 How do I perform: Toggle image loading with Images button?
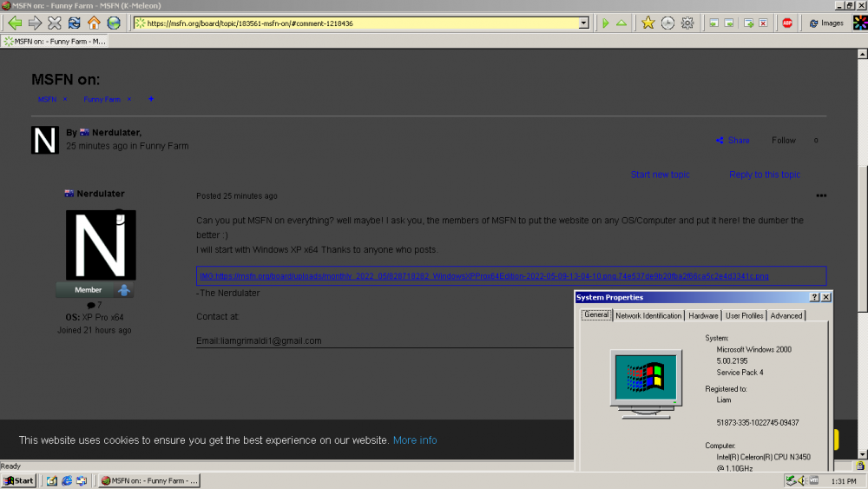825,23
